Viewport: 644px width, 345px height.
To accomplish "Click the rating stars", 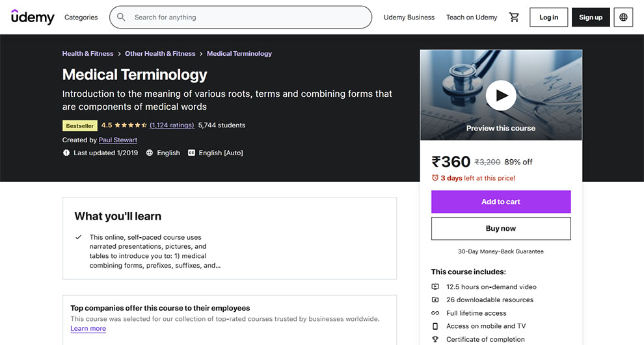I will click(x=131, y=125).
